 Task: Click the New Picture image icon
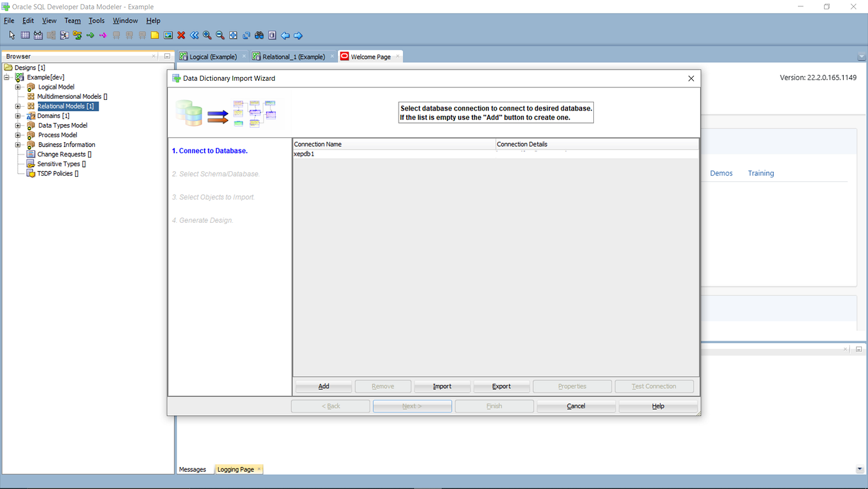(168, 35)
